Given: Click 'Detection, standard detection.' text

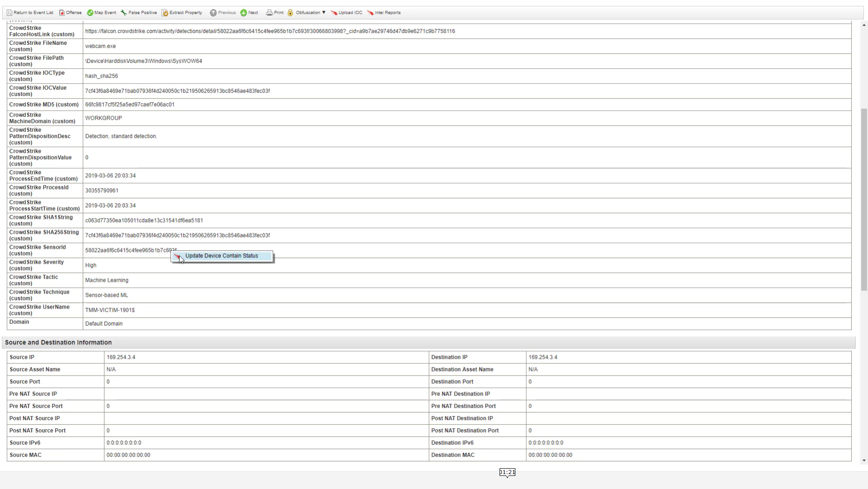Looking at the screenshot, I should pyautogui.click(x=121, y=136).
